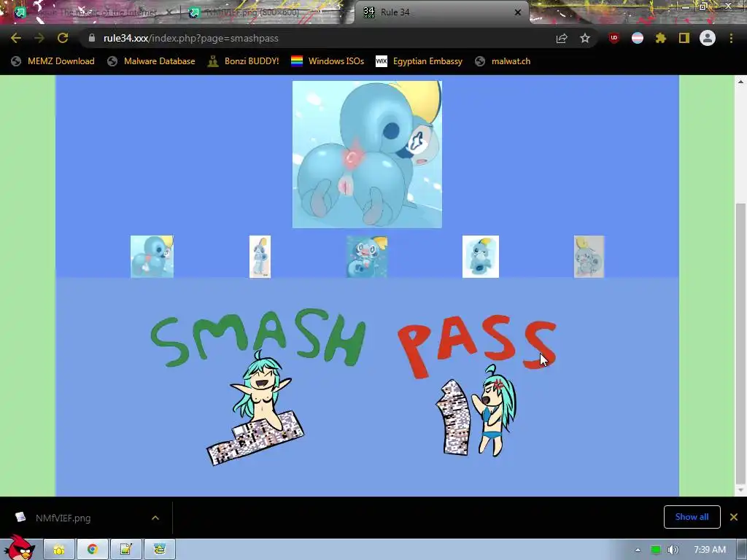Open the malwat.ch bookmark
This screenshot has height=560, width=747.
pos(503,61)
